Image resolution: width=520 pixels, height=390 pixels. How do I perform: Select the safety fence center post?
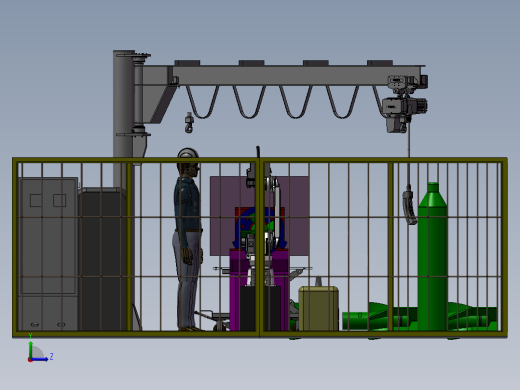pos(260,247)
